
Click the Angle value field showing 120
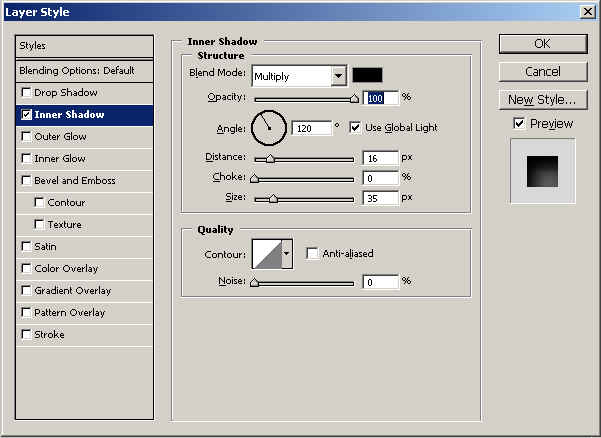point(312,128)
